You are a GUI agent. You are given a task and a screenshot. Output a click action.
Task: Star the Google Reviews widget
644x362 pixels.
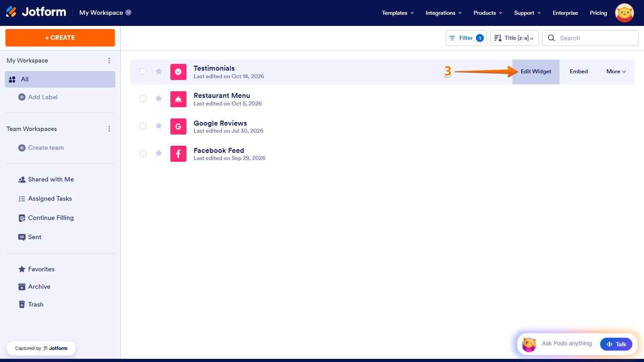pyautogui.click(x=159, y=126)
